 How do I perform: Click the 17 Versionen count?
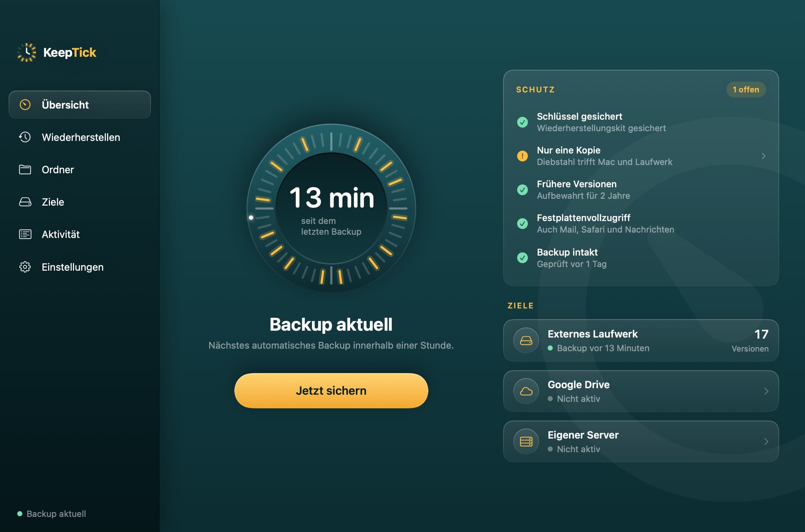point(750,340)
